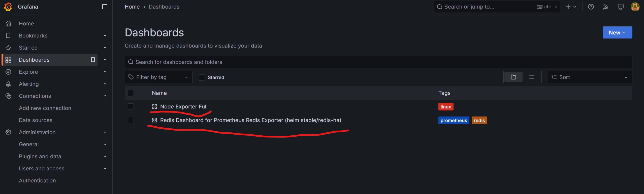Image resolution: width=644 pixels, height=194 pixels.
Task: Click the orange redis tag
Action: (x=479, y=120)
